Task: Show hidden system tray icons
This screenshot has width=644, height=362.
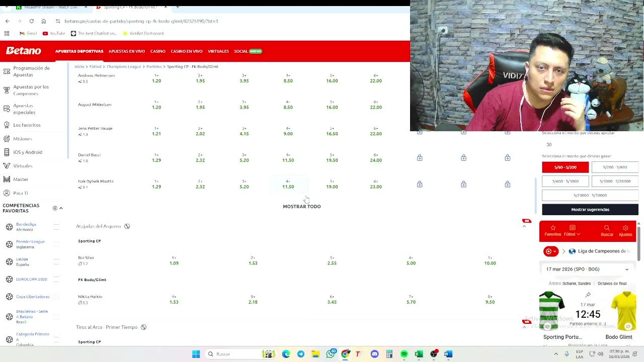Action: (x=556, y=354)
